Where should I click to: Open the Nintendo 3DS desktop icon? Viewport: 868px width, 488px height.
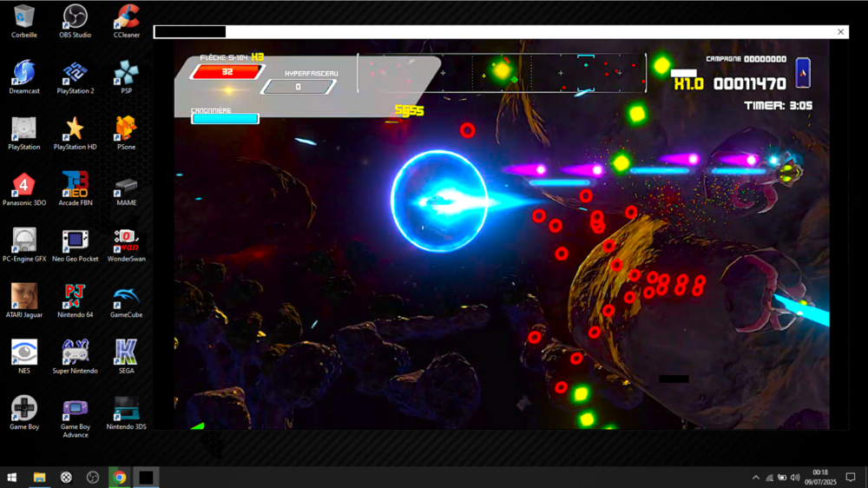[x=127, y=409]
